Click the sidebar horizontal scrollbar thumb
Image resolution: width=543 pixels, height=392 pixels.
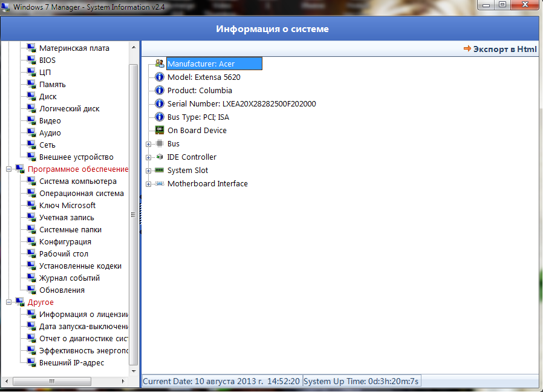click(52, 381)
